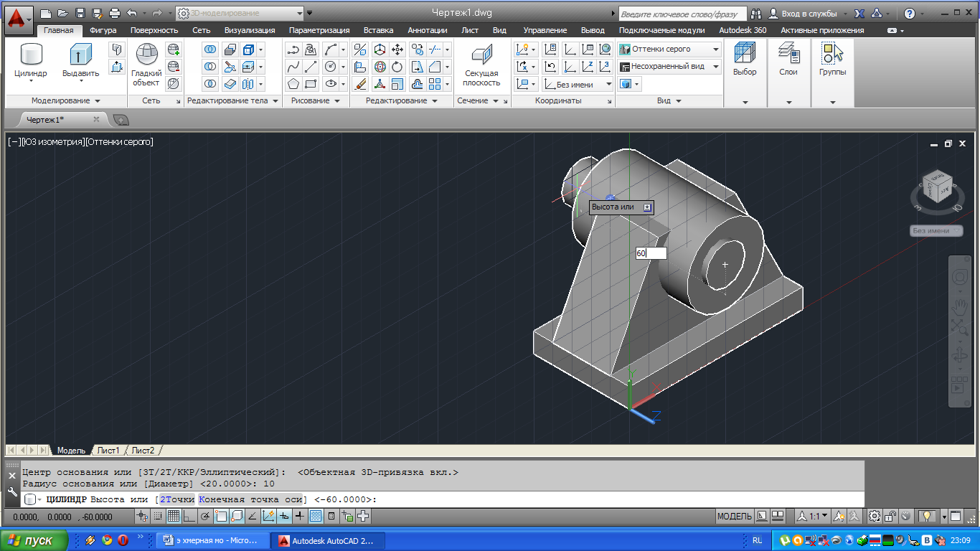980x551 pixels.
Task: Click the Section Plane (Секущая плоскость) tool
Action: tap(481, 55)
